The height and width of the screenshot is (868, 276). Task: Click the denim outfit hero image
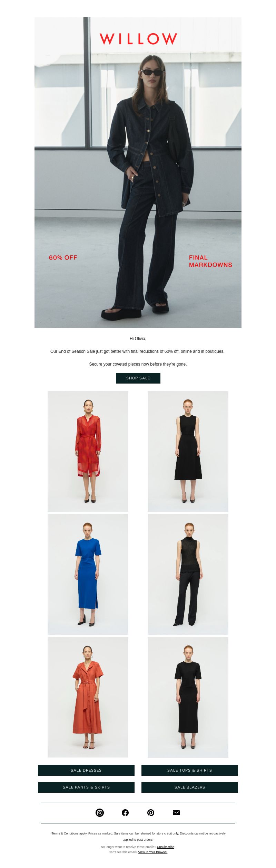(x=138, y=173)
